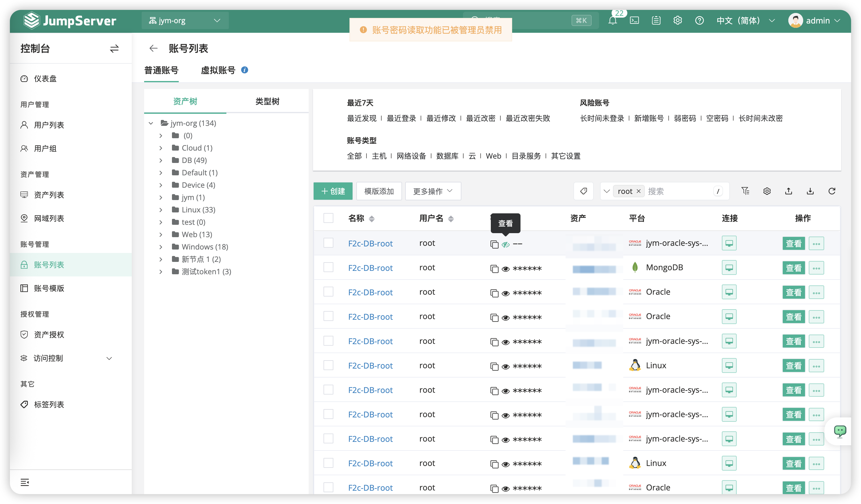Click connect icon for the MongoDB row

(729, 268)
